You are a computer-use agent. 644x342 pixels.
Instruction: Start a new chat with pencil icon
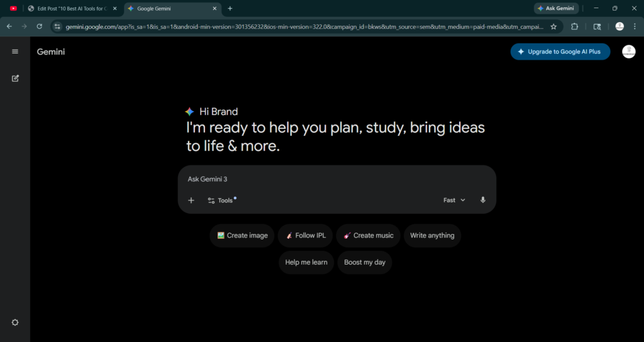pyautogui.click(x=15, y=79)
